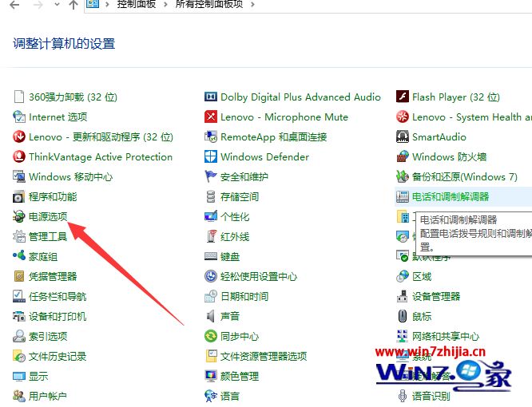Click the Windows 移动中心 icon
Viewport: 532px width, 407px height.
pos(19,176)
